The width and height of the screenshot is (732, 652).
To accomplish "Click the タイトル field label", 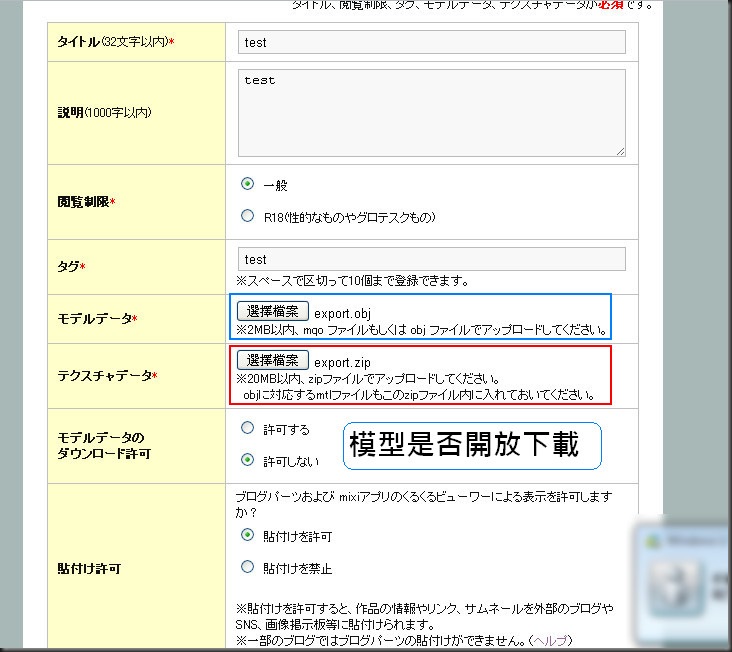I will click(116, 42).
